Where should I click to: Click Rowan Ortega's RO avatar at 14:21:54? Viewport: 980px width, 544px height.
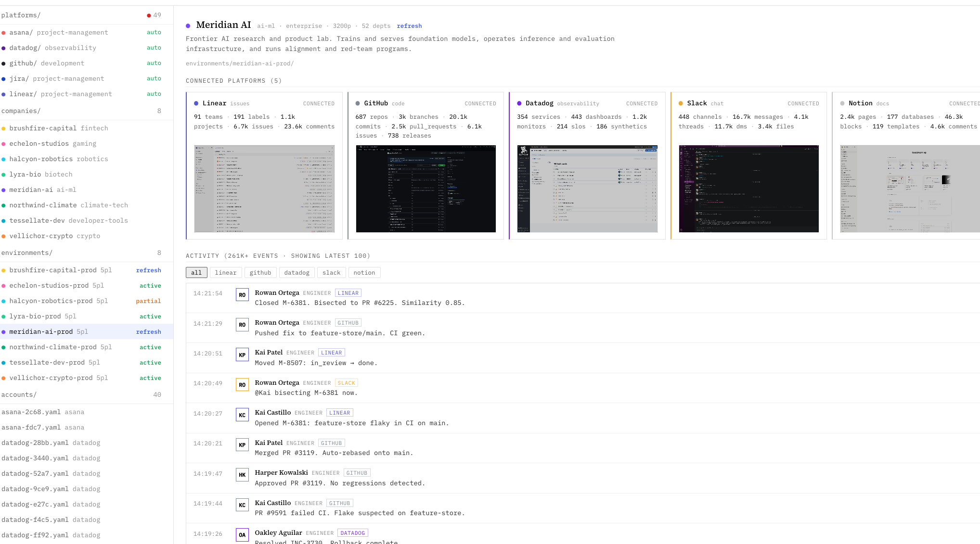tap(242, 295)
